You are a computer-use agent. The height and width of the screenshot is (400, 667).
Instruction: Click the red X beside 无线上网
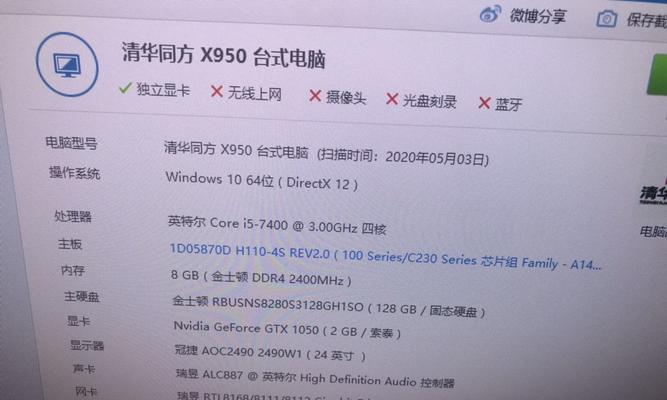[x=217, y=91]
